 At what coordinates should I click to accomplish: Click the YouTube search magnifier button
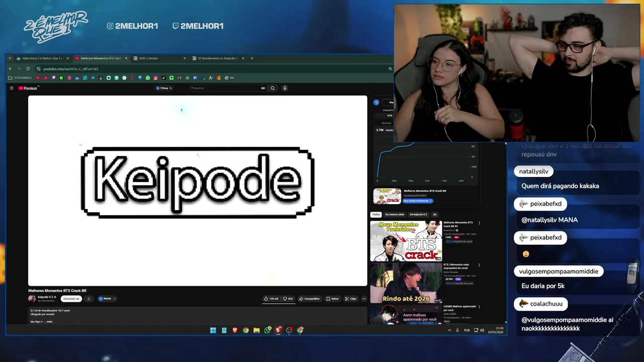tap(273, 88)
